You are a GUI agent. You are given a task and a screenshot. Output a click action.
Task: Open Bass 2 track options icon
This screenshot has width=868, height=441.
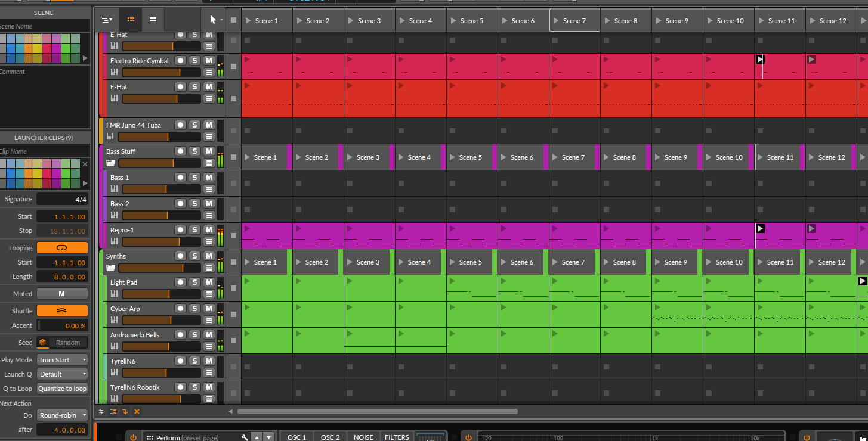click(x=209, y=215)
